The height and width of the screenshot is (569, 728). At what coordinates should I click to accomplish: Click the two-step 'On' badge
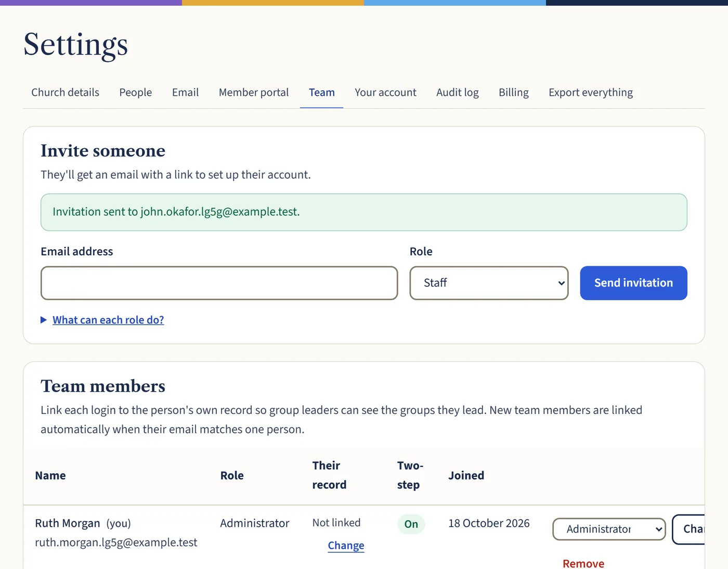pos(411,524)
